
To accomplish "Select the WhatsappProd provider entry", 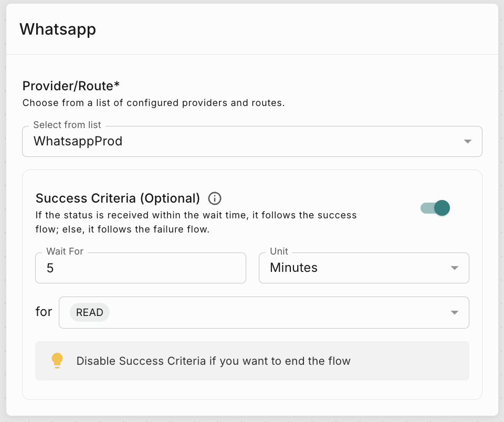I will [x=78, y=141].
